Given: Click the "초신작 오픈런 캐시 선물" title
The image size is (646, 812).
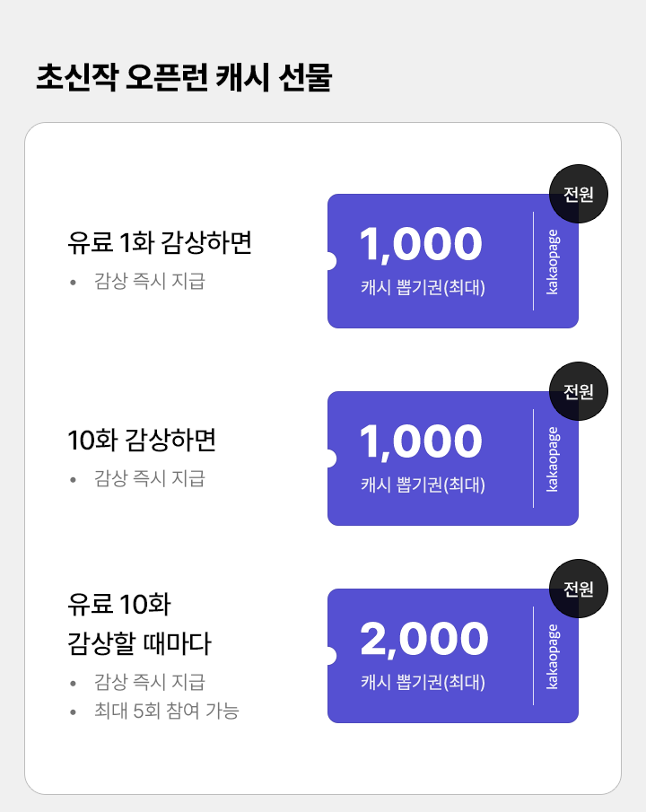Looking at the screenshot, I should [x=184, y=78].
